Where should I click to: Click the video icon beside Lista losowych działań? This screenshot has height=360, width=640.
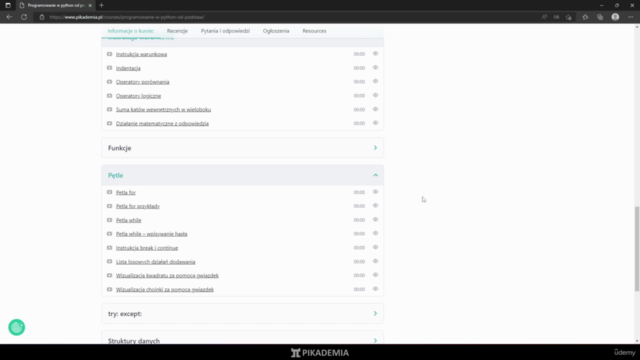pos(109,262)
